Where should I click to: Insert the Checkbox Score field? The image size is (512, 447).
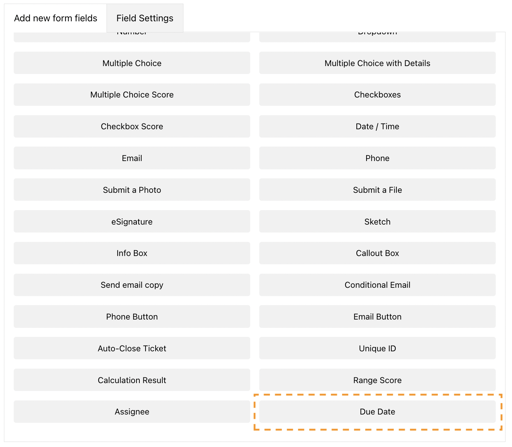tap(132, 126)
